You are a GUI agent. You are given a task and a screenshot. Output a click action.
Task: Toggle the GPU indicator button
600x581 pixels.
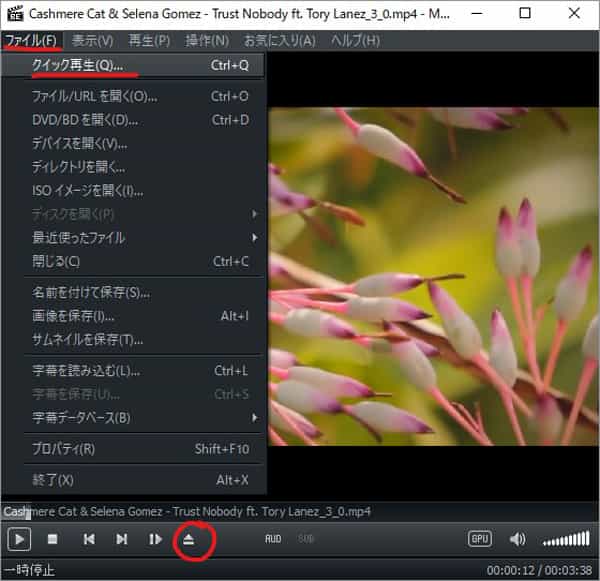coord(480,539)
